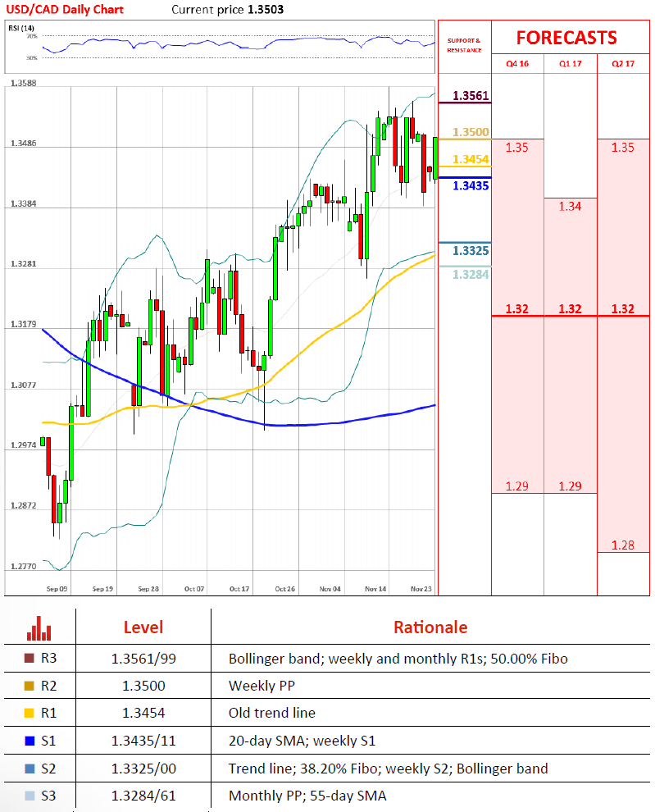Viewport: 655px width, 812px height.
Task: Click the 'Old trend line' rationale text
Action: pos(272,713)
